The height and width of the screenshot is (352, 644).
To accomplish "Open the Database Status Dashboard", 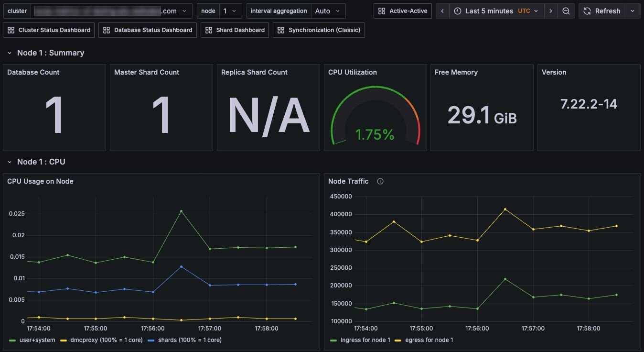I will click(147, 30).
